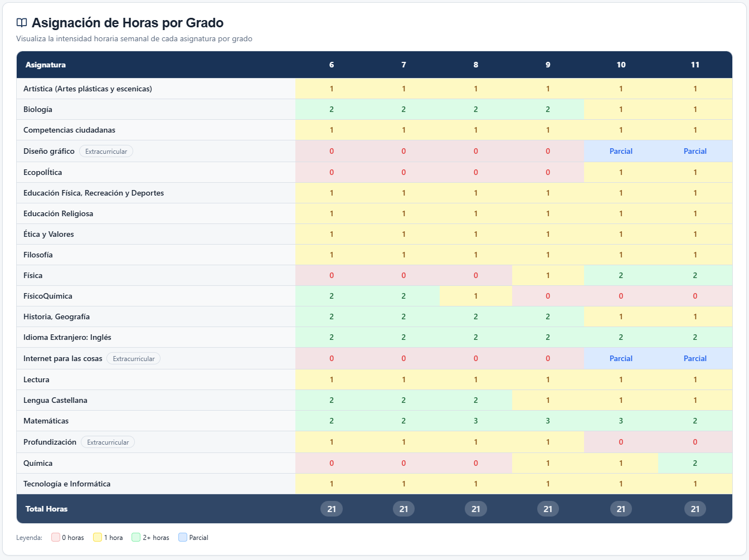Click the Extracurricular badge next to Profundización
Screen dimensions: 749x560
pyautogui.click(x=108, y=441)
